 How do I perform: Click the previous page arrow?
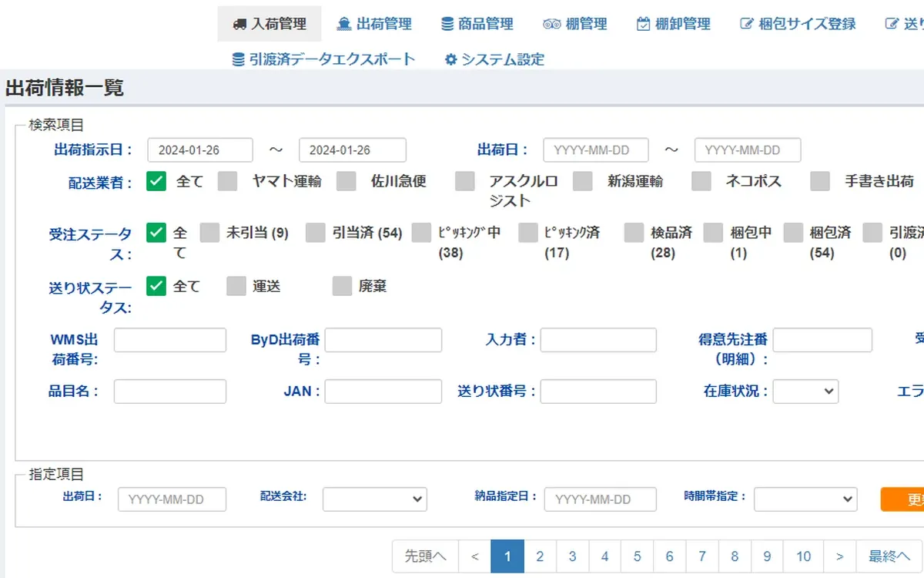(x=474, y=556)
